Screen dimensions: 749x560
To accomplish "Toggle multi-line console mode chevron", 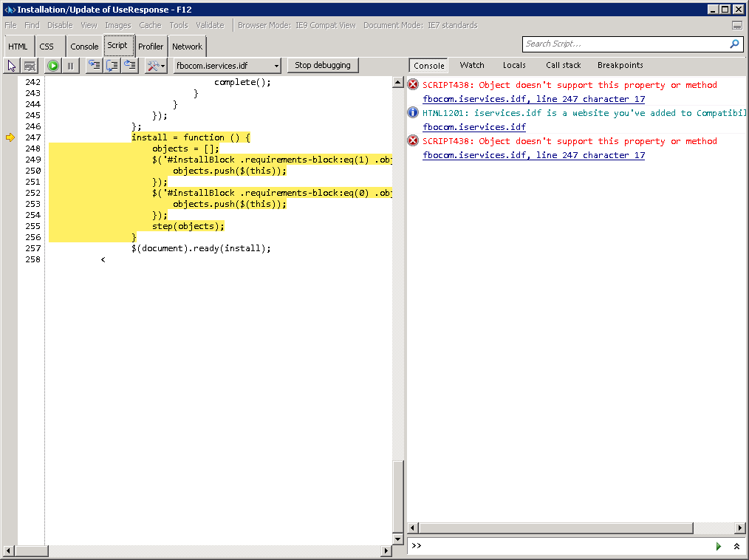I will 736,546.
